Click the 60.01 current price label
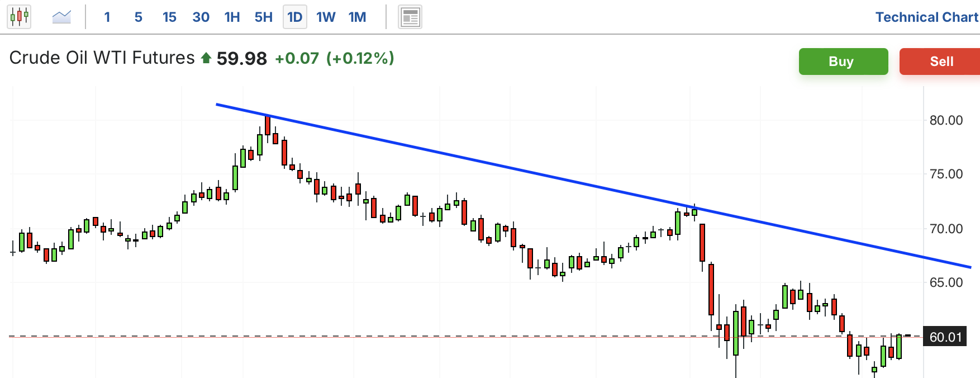 (945, 337)
